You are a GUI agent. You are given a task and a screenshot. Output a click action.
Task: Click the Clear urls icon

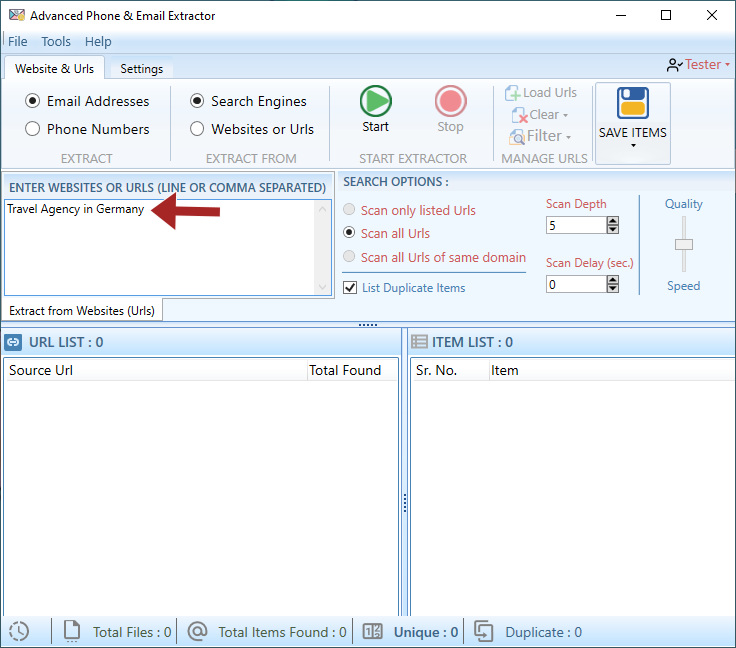pyautogui.click(x=520, y=115)
